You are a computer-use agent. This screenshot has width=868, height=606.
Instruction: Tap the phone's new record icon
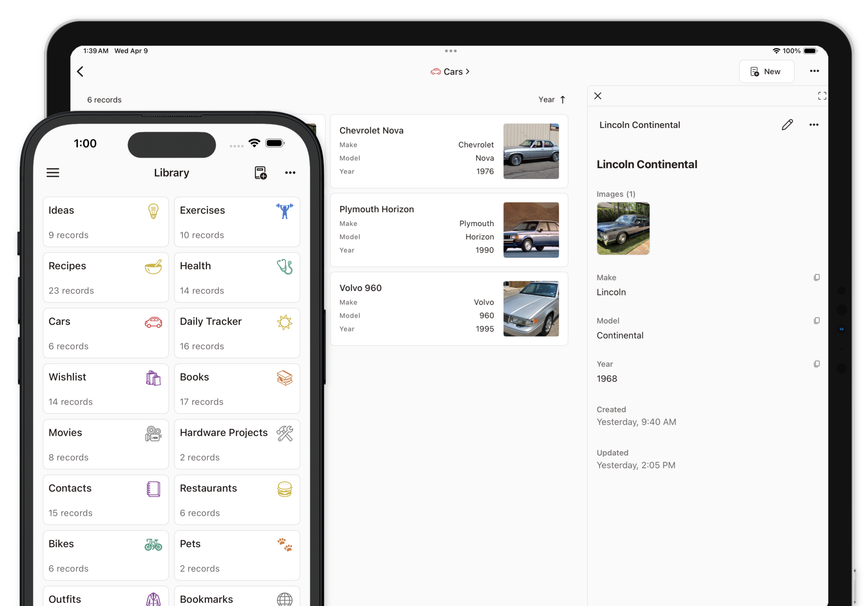click(260, 173)
